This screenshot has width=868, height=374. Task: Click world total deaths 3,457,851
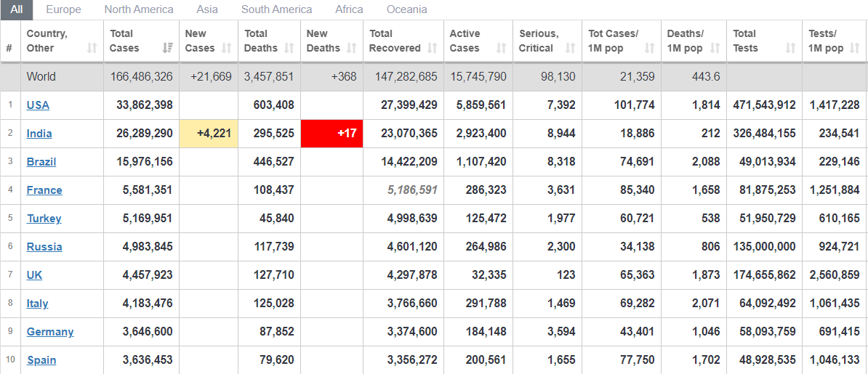pos(269,77)
